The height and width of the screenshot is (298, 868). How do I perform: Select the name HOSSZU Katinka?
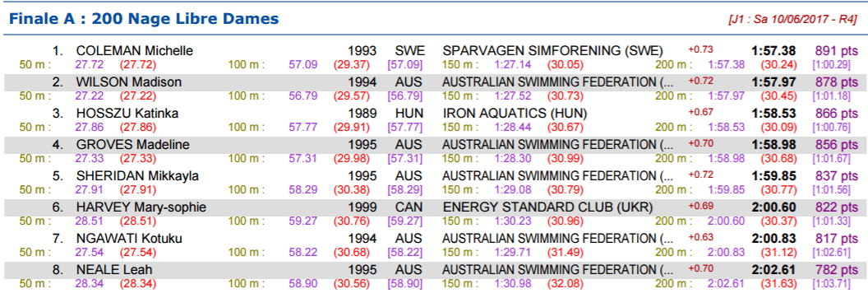pos(127,114)
